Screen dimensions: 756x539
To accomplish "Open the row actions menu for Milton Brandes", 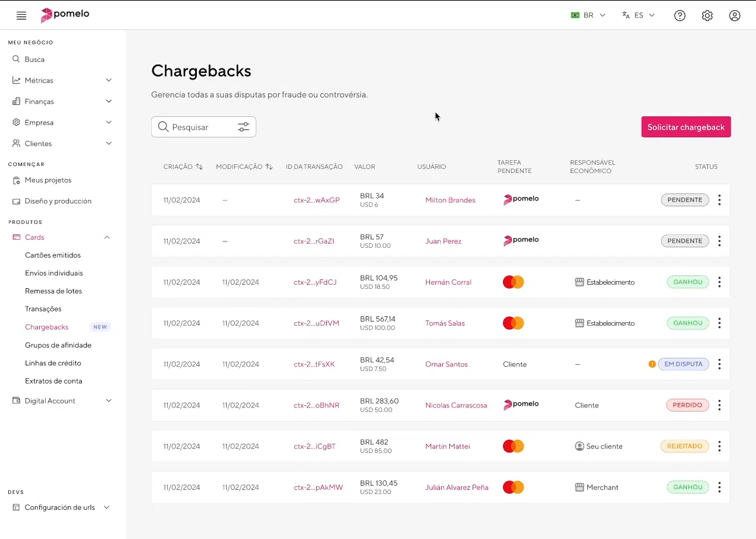I will point(719,199).
